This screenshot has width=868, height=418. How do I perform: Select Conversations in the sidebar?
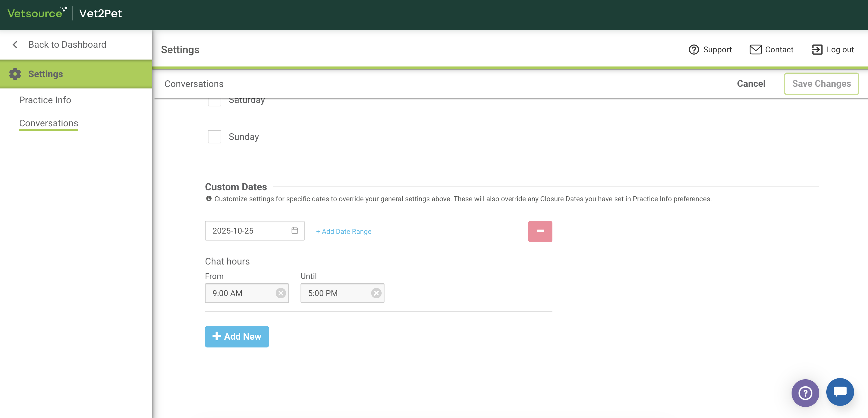[49, 123]
